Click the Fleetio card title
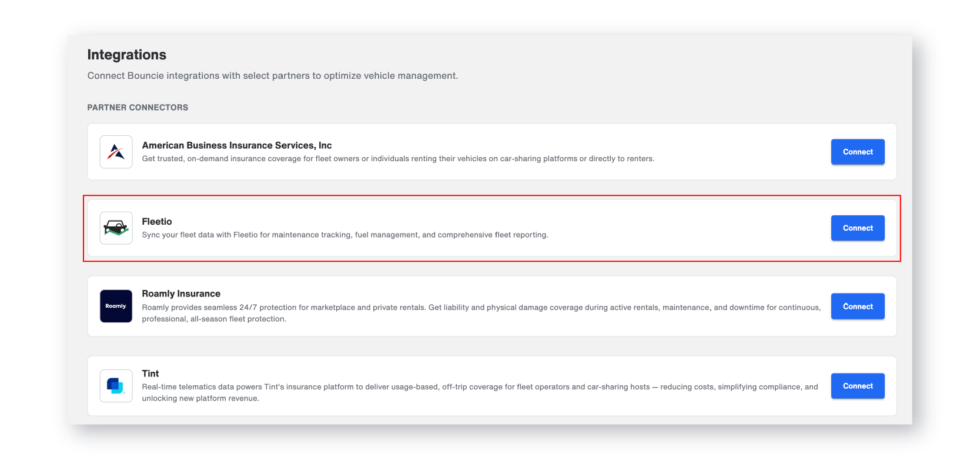 click(x=157, y=222)
